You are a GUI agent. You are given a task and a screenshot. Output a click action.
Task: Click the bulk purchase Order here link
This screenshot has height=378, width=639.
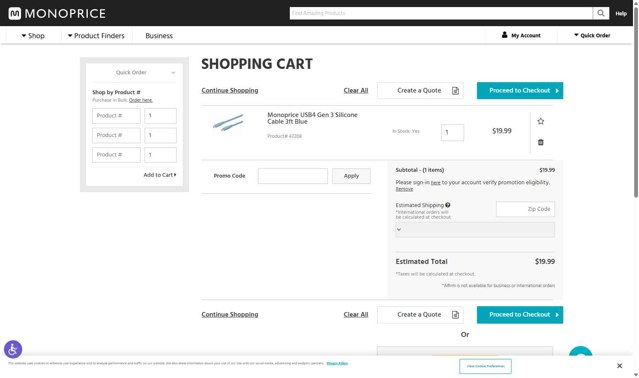click(141, 100)
